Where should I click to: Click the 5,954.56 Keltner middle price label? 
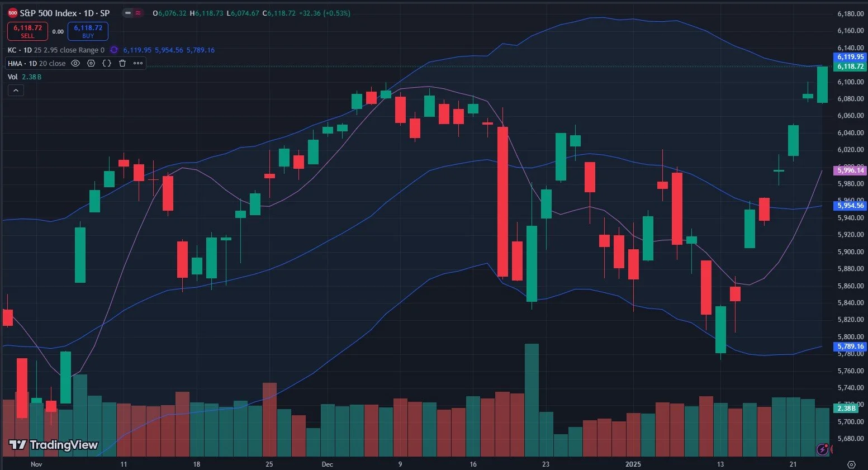click(850, 206)
